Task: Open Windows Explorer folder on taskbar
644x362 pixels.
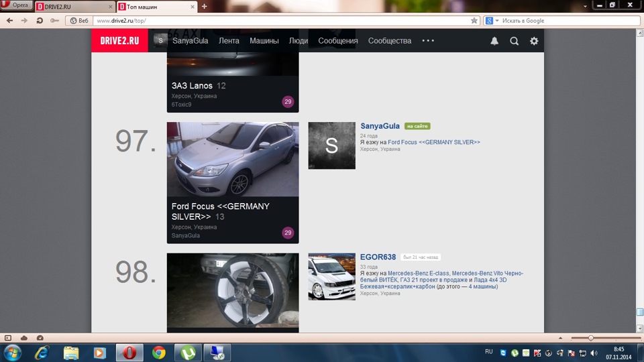Action: point(70,353)
